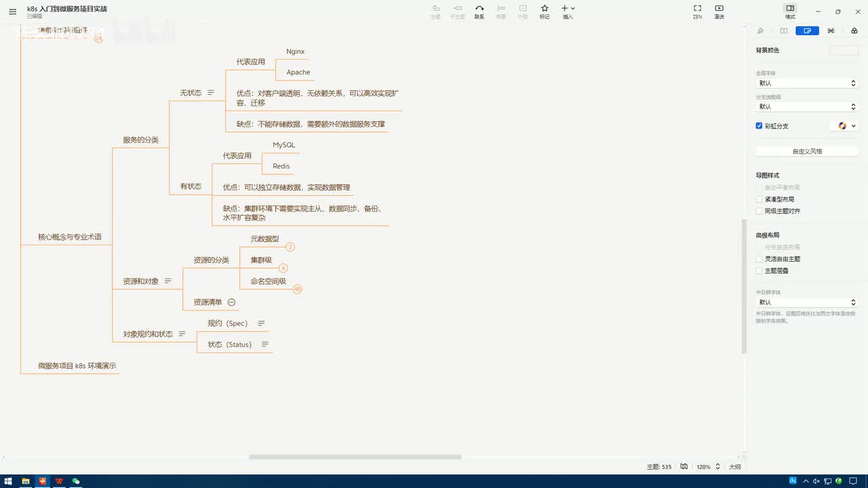Select the 微服务项目 k8s 环境演示 topic
This screenshot has height=488, width=868.
point(77,366)
